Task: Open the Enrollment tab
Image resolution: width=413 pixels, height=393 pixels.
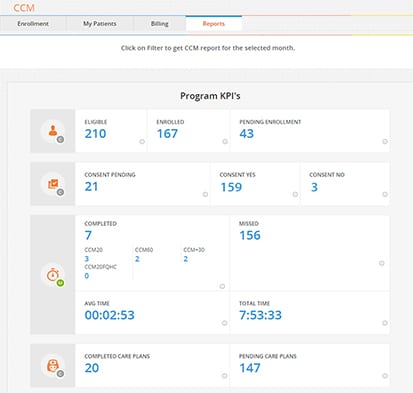Action: point(33,24)
